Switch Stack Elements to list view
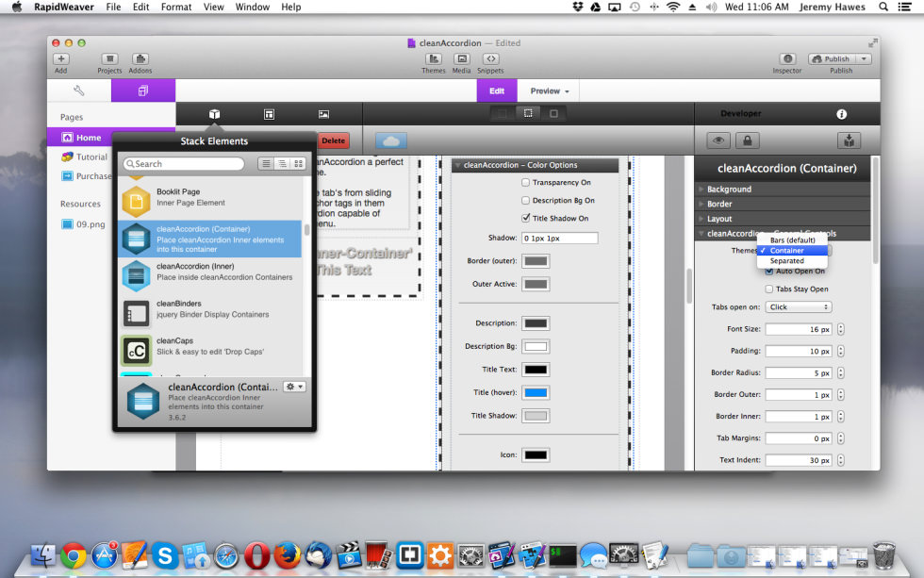Screen dimensions: 924x578 pos(266,164)
